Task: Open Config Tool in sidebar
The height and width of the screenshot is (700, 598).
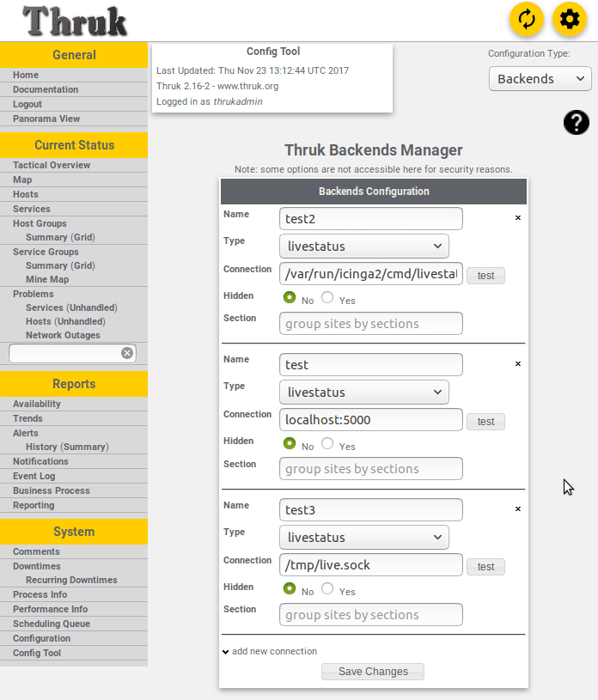Action: tap(37, 653)
